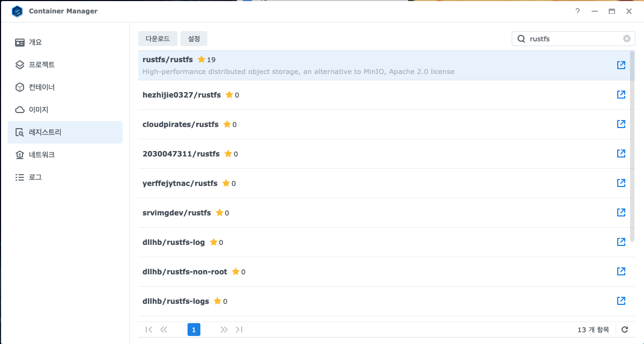This screenshot has height=344, width=644.
Task: Open the 로그 section
Action: click(65, 177)
